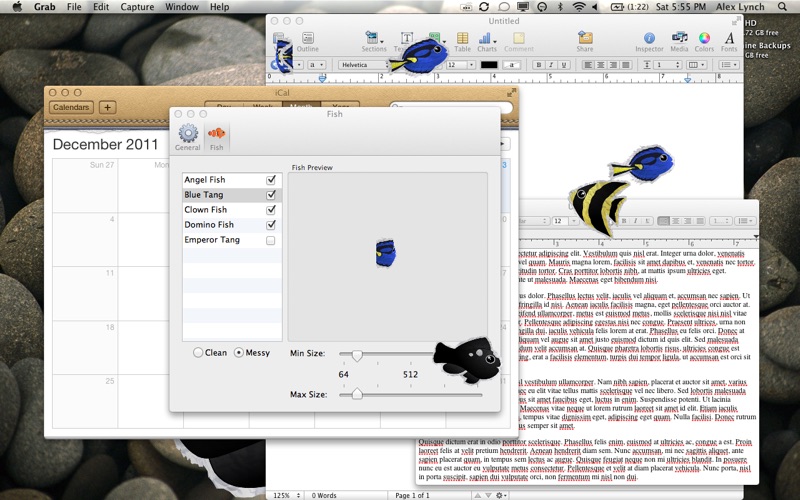Click the Calendars button in iCal

coord(71,107)
